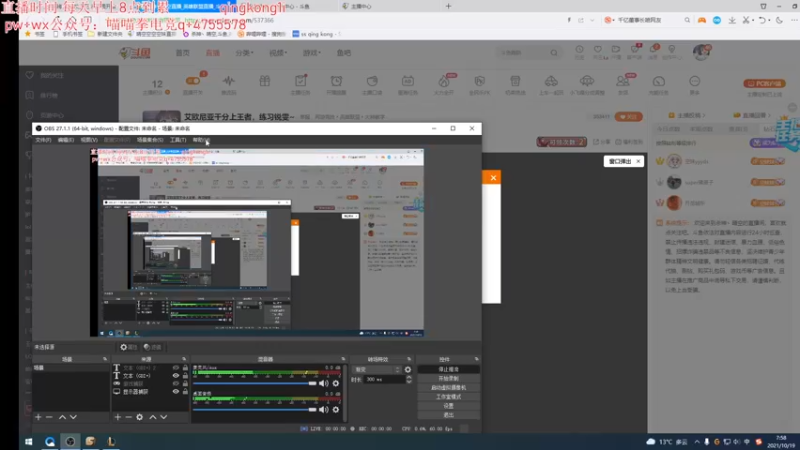Screen dimensions: 800x450
Task: Pop out the audio mixer dock panel
Action: coord(343,359)
